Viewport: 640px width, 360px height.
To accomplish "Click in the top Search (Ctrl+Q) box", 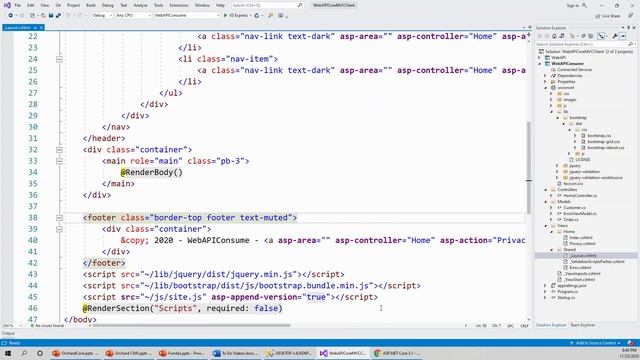I will [x=267, y=5].
